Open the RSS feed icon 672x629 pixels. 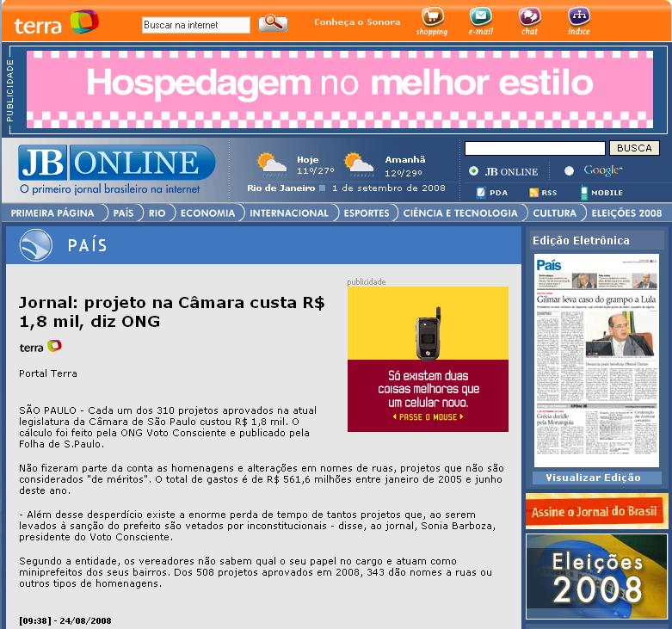pyautogui.click(x=534, y=193)
